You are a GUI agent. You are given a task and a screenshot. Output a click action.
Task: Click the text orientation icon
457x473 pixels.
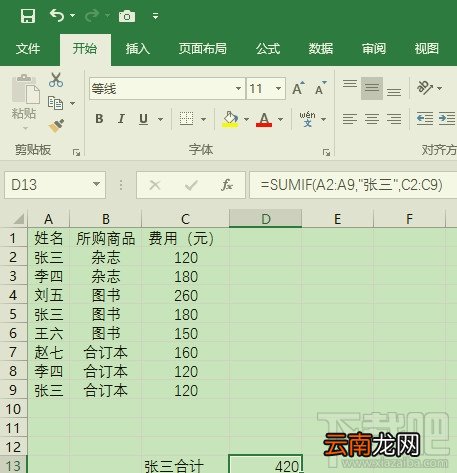[424, 88]
